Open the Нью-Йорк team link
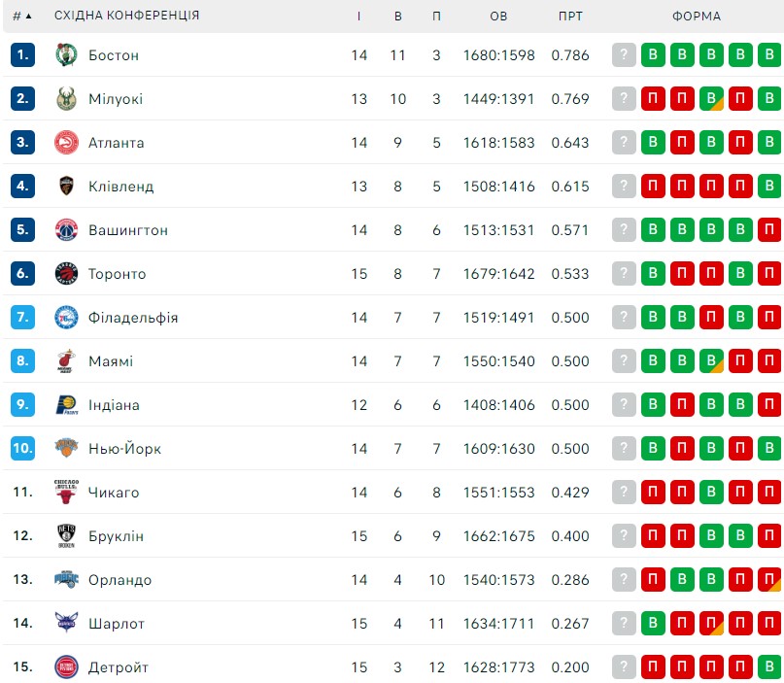784x683 pixels. 124,449
